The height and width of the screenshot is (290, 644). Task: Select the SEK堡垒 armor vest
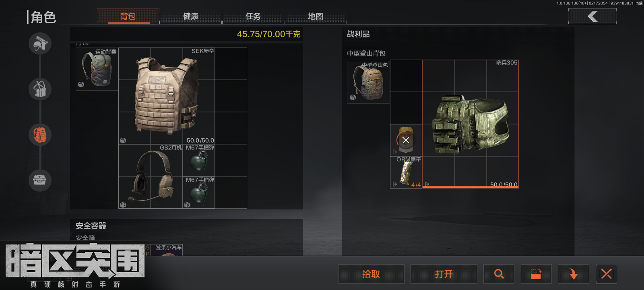[167, 96]
